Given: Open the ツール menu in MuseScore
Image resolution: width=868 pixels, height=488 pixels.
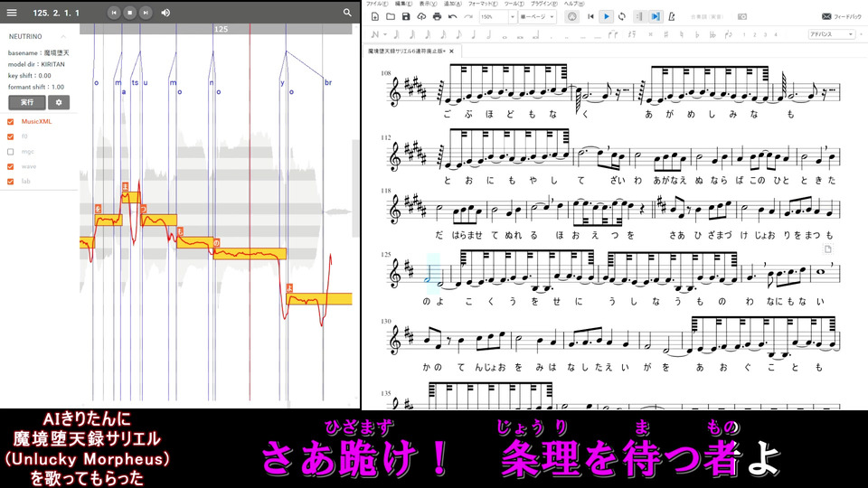Looking at the screenshot, I should [514, 4].
